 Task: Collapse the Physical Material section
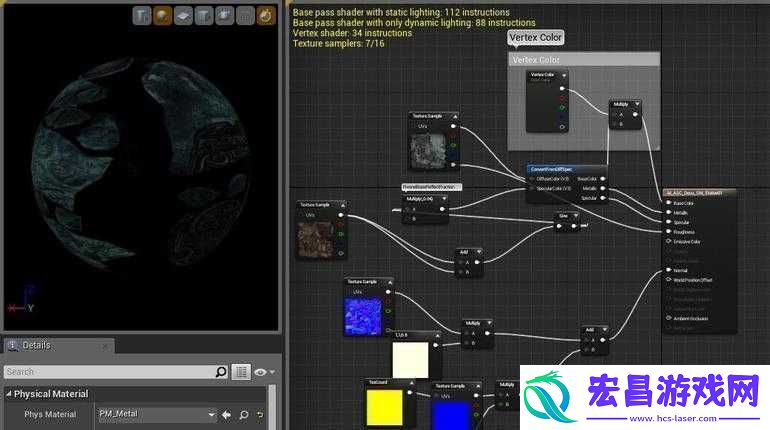[8, 394]
